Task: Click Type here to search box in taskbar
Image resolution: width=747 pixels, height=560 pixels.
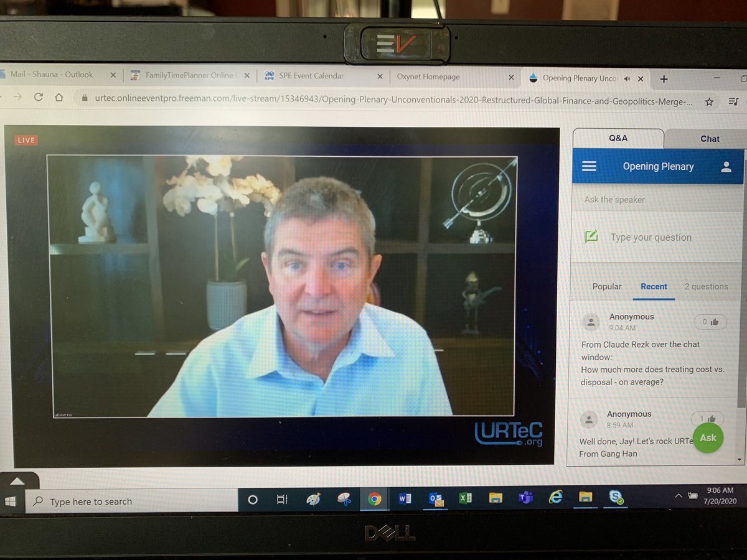Action: [x=131, y=501]
